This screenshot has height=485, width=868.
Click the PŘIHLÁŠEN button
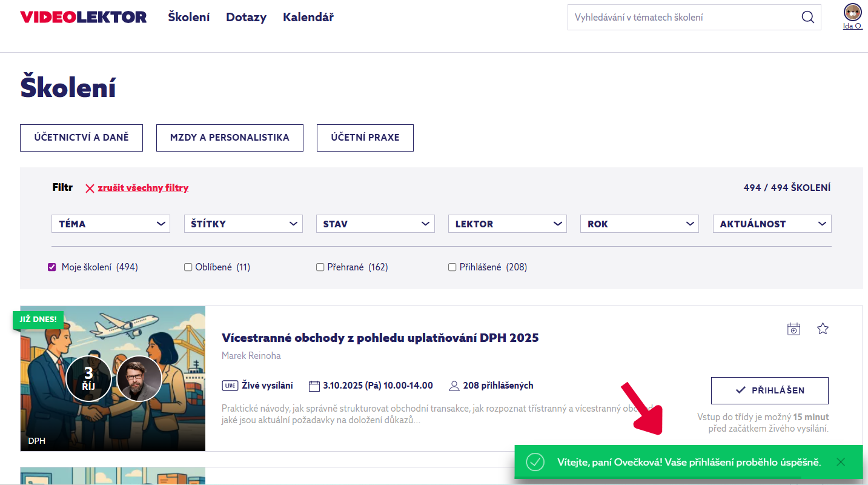[x=769, y=390]
